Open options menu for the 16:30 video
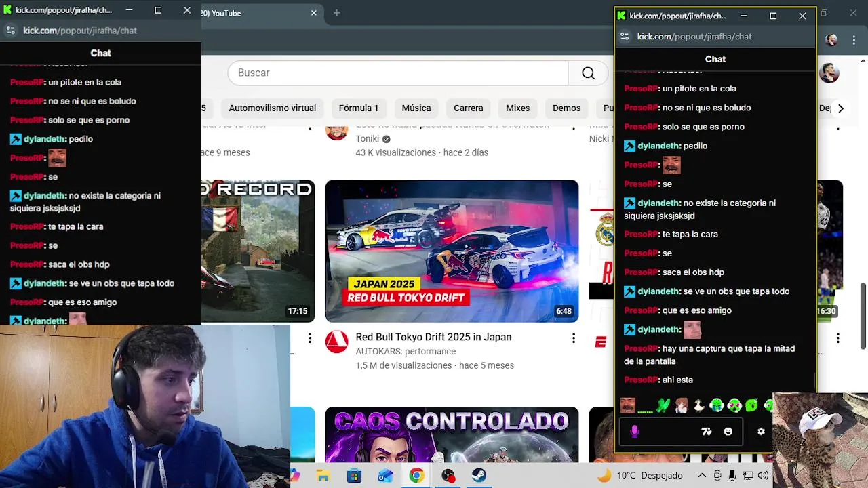The image size is (868, 488). point(837,338)
